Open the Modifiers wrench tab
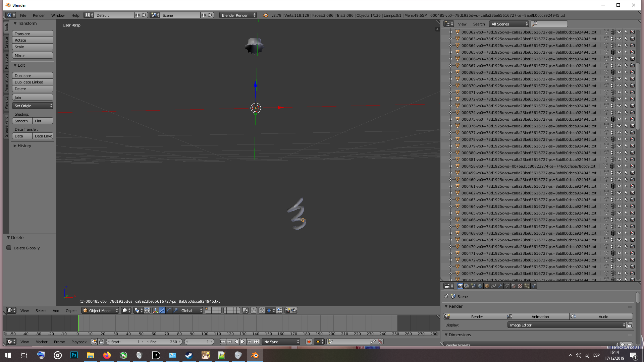Viewport: 644px width, 362px height. (500, 286)
